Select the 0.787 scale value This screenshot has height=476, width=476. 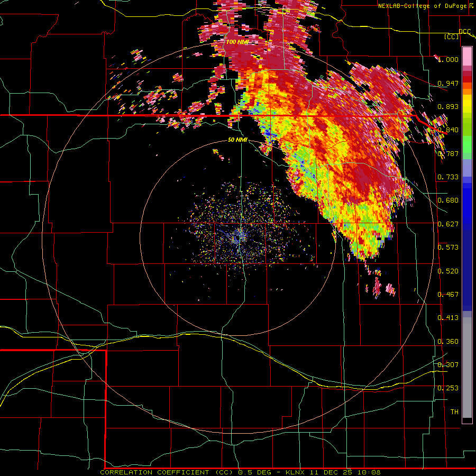[448, 153]
